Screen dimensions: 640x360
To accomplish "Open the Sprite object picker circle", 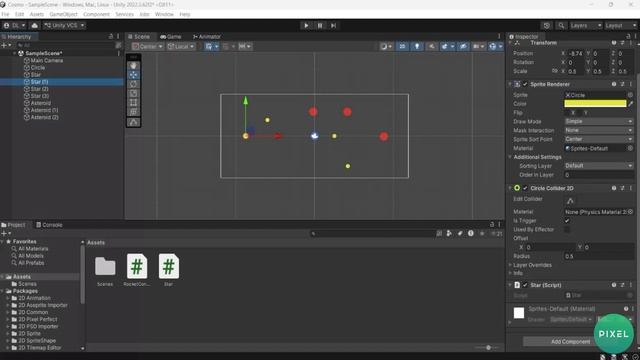I will (630, 95).
